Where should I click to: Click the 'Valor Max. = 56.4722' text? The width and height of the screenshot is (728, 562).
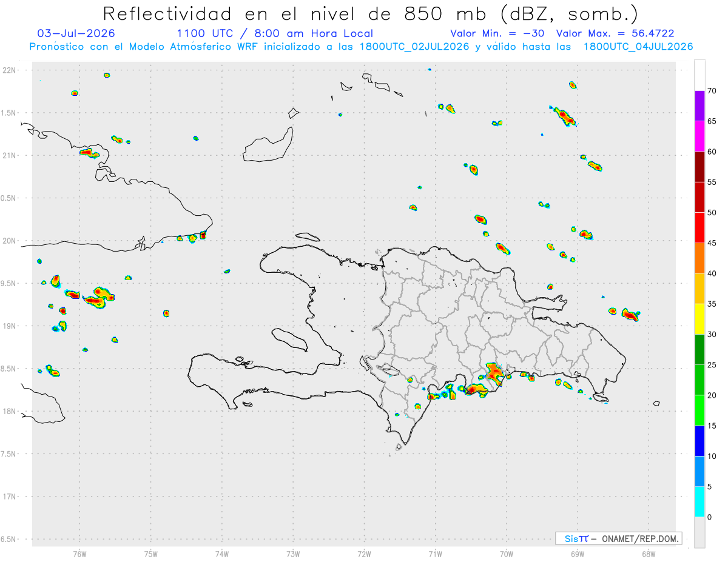click(x=615, y=33)
